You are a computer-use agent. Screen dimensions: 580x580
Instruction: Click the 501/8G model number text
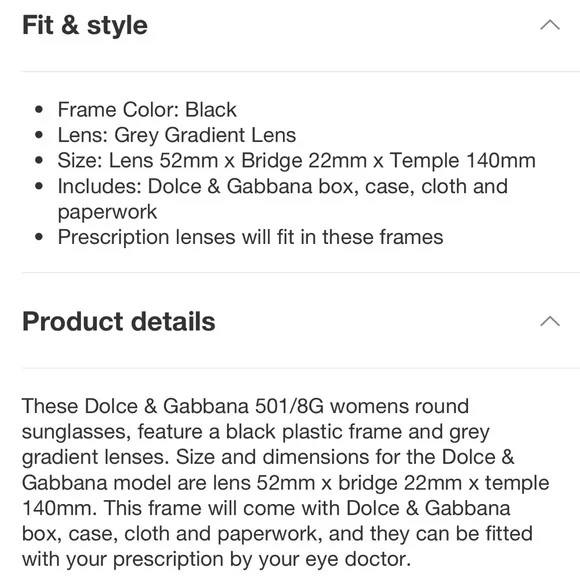pyautogui.click(x=289, y=406)
